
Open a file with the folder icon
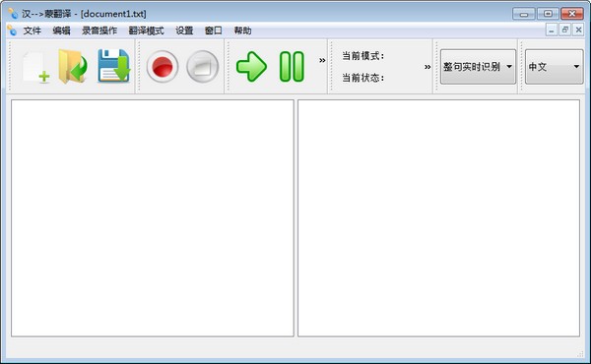(x=74, y=67)
